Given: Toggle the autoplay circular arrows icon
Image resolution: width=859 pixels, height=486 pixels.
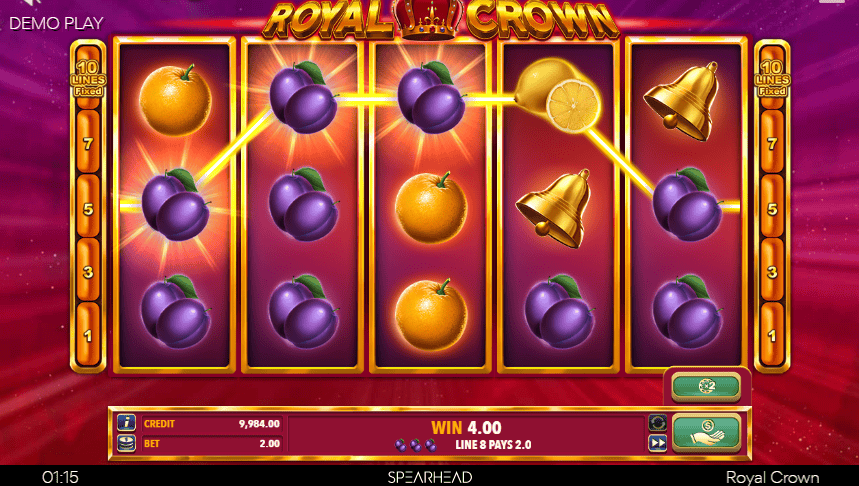Looking at the screenshot, I should tap(657, 422).
